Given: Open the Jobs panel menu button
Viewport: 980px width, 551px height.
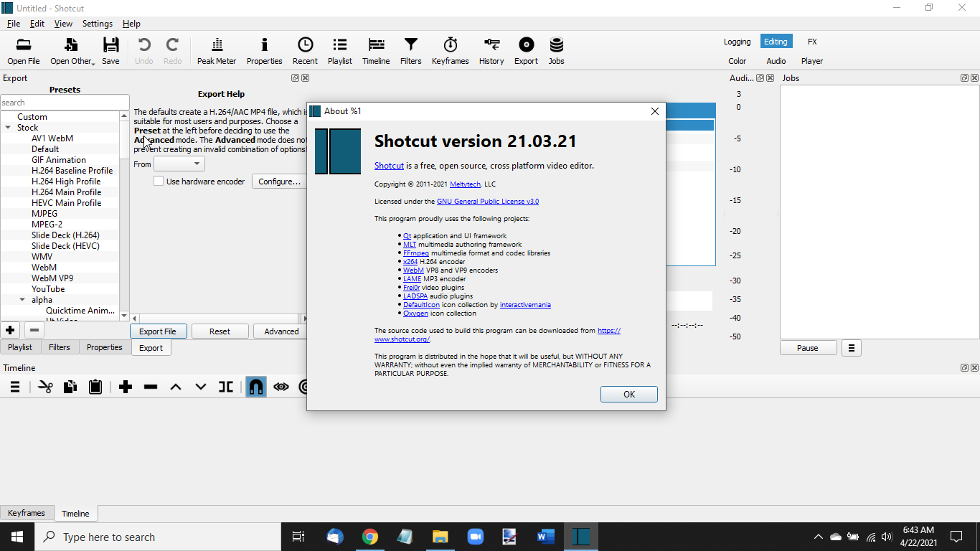Looking at the screenshot, I should (852, 348).
